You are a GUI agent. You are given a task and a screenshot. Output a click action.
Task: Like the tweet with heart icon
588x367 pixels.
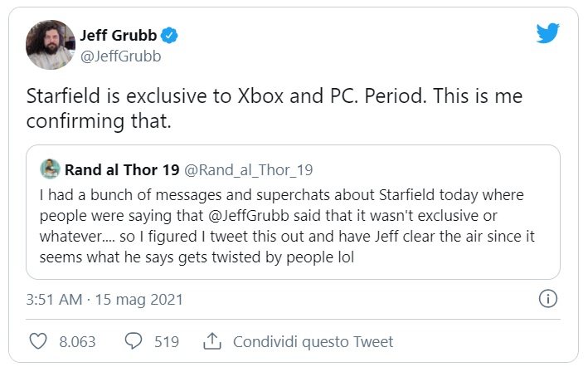click(38, 341)
